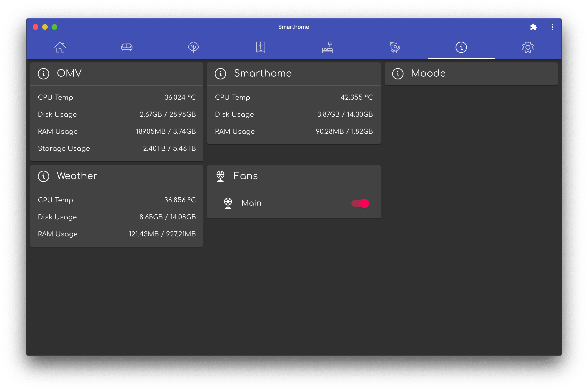Click the Storage Usage label
This screenshot has height=391, width=588.
64,148
